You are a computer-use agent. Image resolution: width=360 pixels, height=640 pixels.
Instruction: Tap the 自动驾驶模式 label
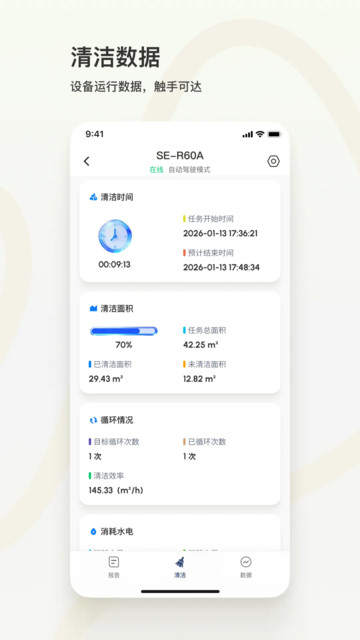pyautogui.click(x=189, y=170)
